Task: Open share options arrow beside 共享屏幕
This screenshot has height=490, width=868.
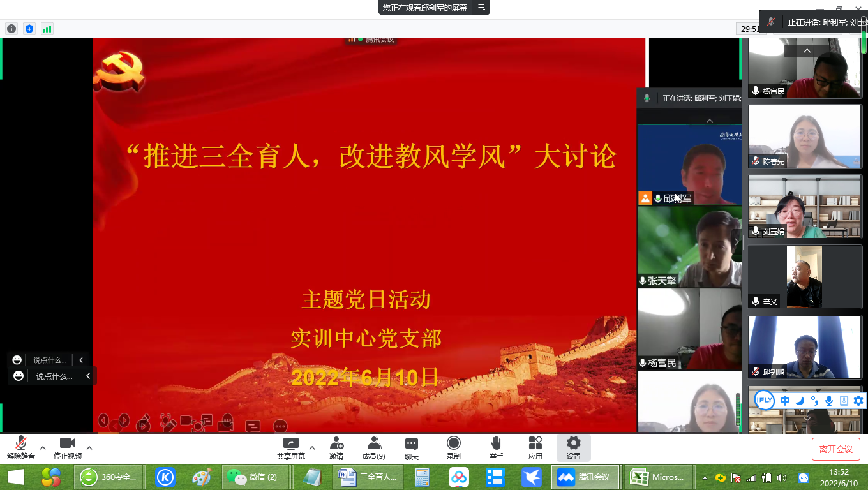Action: coord(312,447)
